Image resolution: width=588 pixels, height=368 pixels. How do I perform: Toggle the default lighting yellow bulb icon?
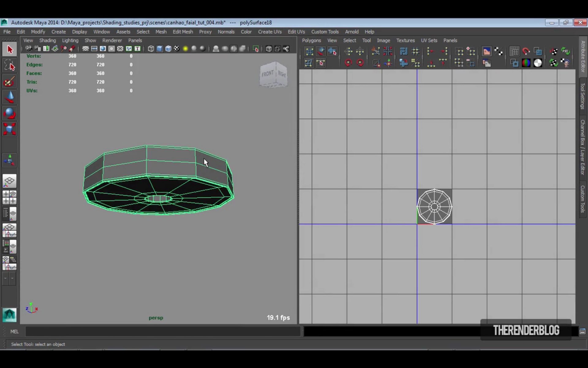pyautogui.click(x=186, y=48)
